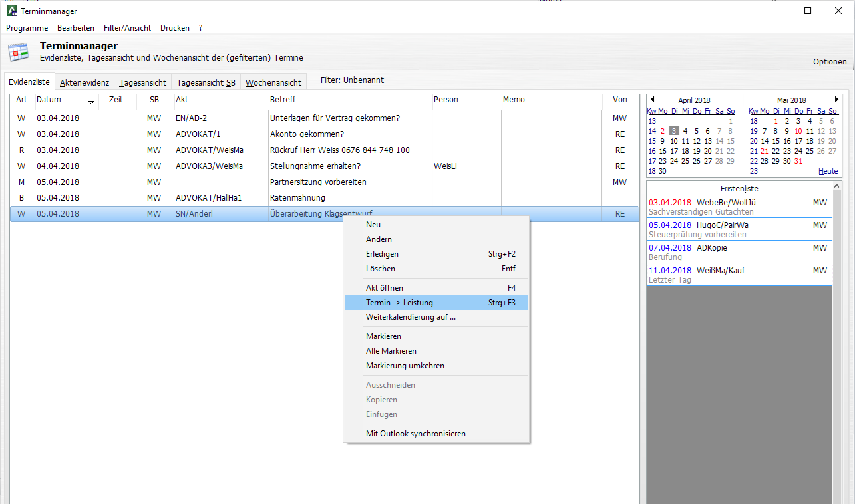Select Fristenliste entry 'WeißMa/Kauf'
Screen dimensions: 855x504
(x=739, y=275)
